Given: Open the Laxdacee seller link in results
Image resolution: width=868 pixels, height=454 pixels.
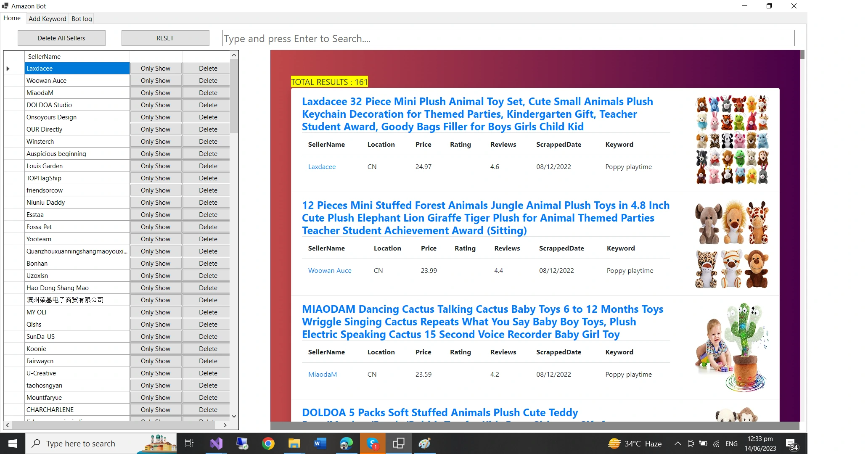Looking at the screenshot, I should click(322, 166).
